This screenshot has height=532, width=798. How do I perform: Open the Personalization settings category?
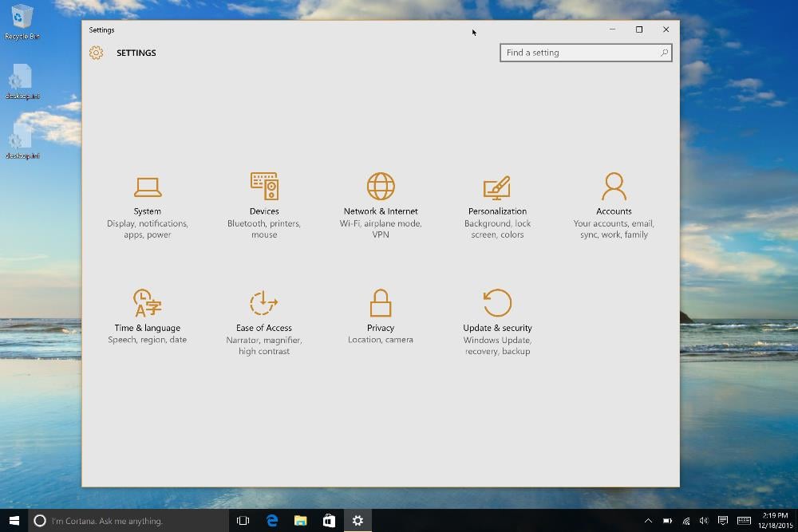pos(497,207)
